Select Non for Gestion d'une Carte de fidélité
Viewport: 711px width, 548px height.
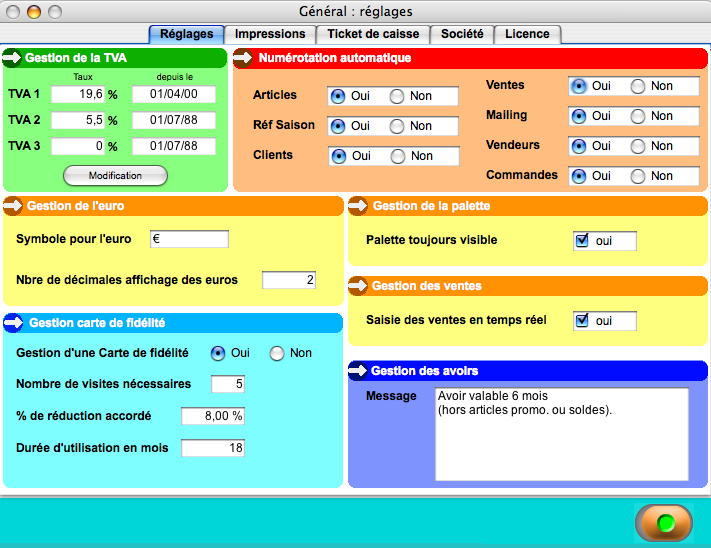(x=277, y=353)
